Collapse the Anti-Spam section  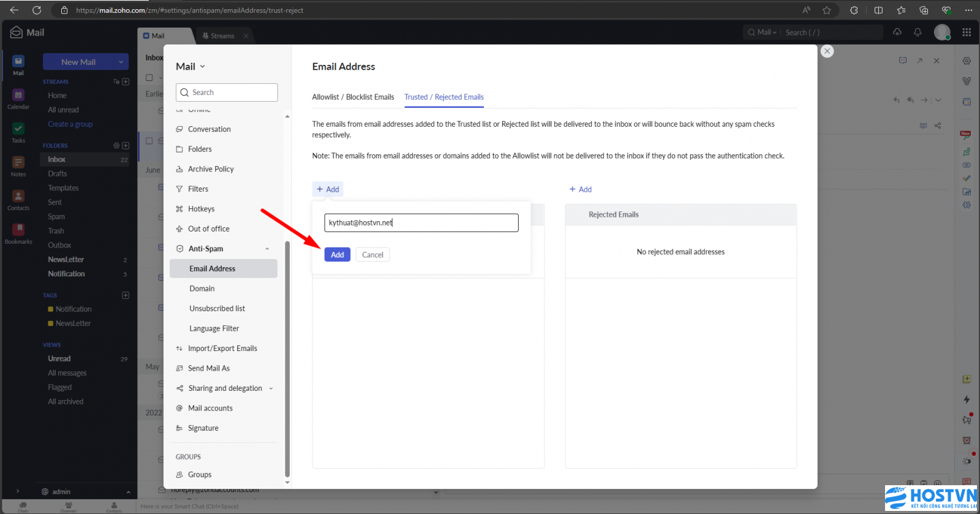(267, 249)
